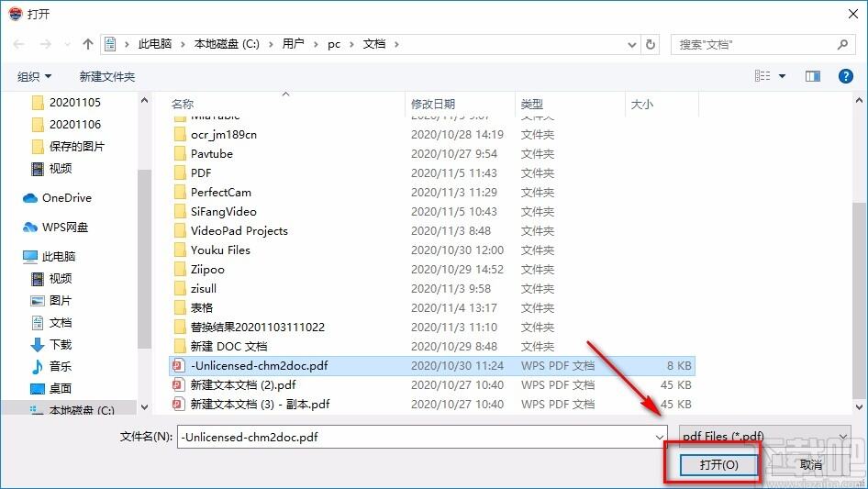
Task: Select the SiFangVideo folder icon
Action: (x=179, y=212)
